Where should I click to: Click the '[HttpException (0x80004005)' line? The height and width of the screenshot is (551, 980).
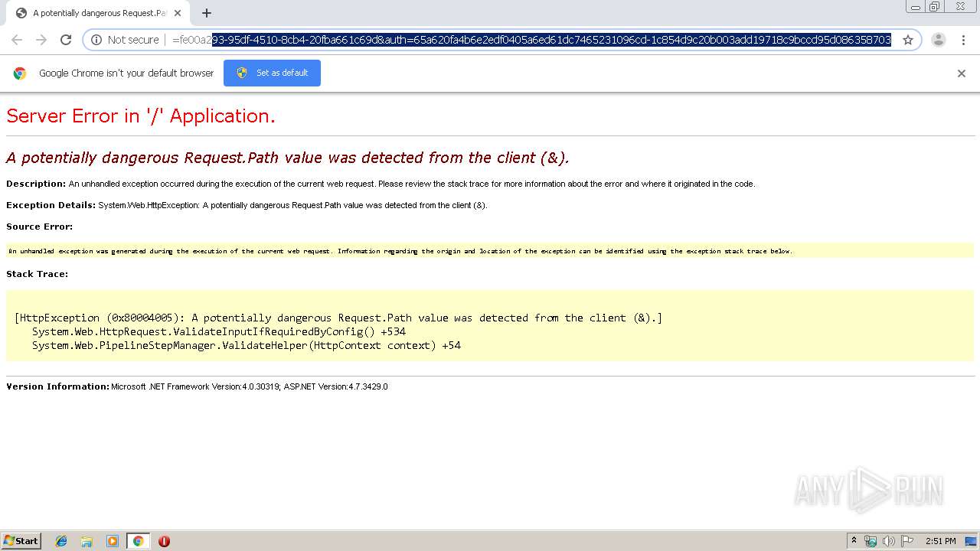[338, 318]
